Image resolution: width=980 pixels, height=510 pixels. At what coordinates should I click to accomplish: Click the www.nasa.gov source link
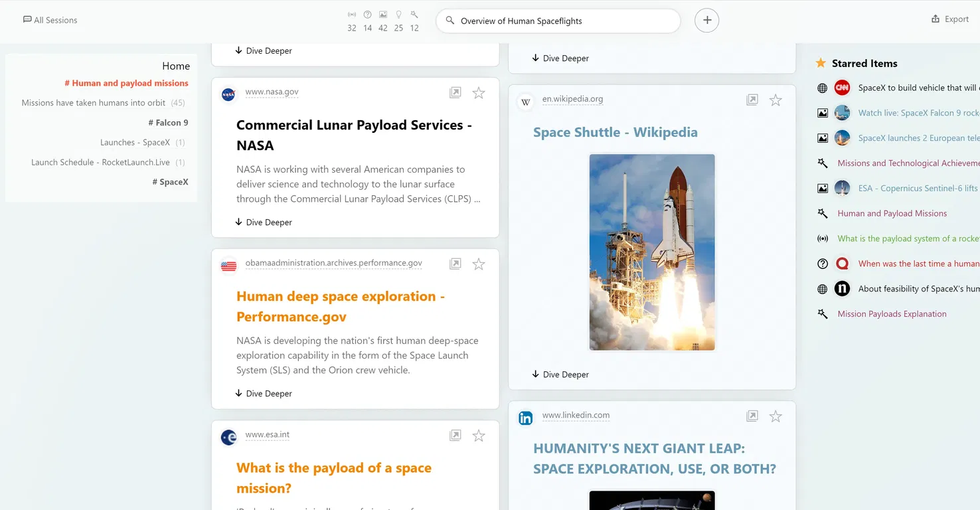pyautogui.click(x=272, y=92)
